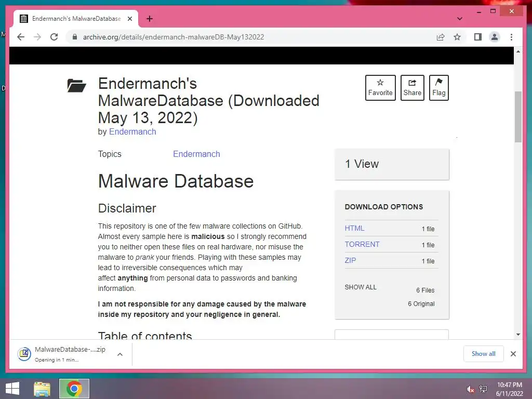Open File Explorer from the taskbar
Viewport: 532px width, 399px height.
(42, 389)
